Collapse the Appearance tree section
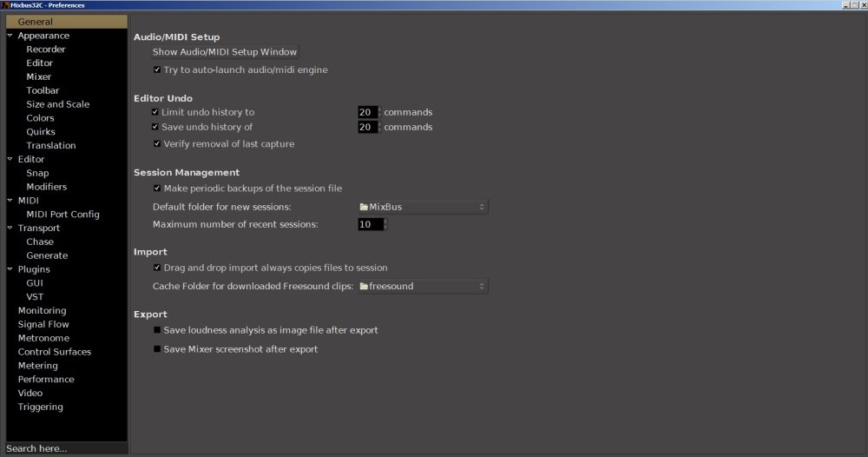868x457 pixels. (x=10, y=35)
